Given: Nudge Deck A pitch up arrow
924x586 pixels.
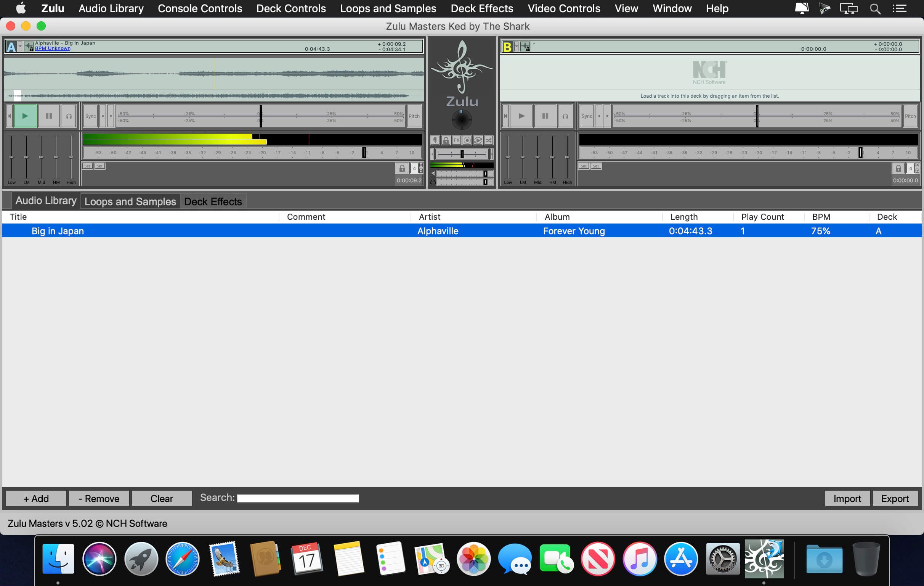Looking at the screenshot, I should [111, 116].
